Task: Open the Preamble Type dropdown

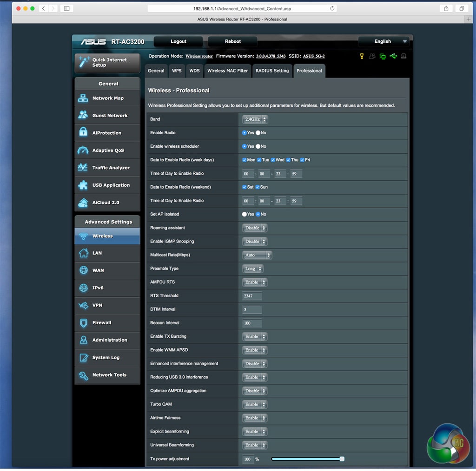Action: point(252,268)
